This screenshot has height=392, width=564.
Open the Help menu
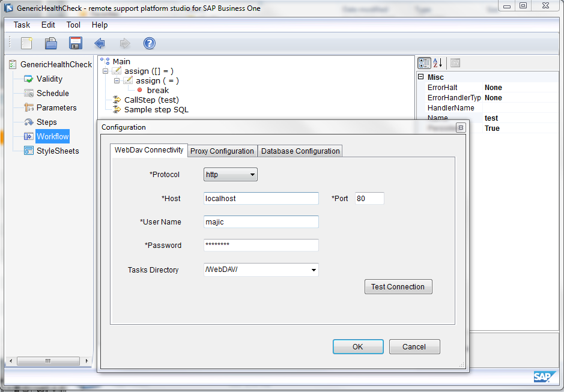100,25
